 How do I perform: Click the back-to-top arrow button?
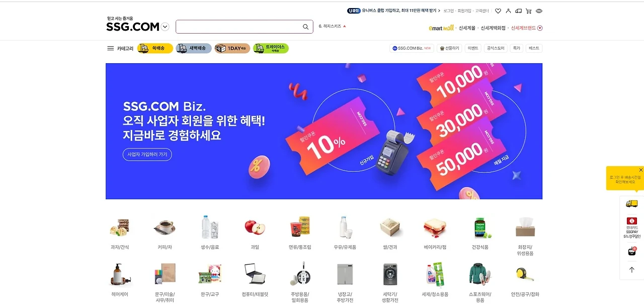[x=632, y=270]
